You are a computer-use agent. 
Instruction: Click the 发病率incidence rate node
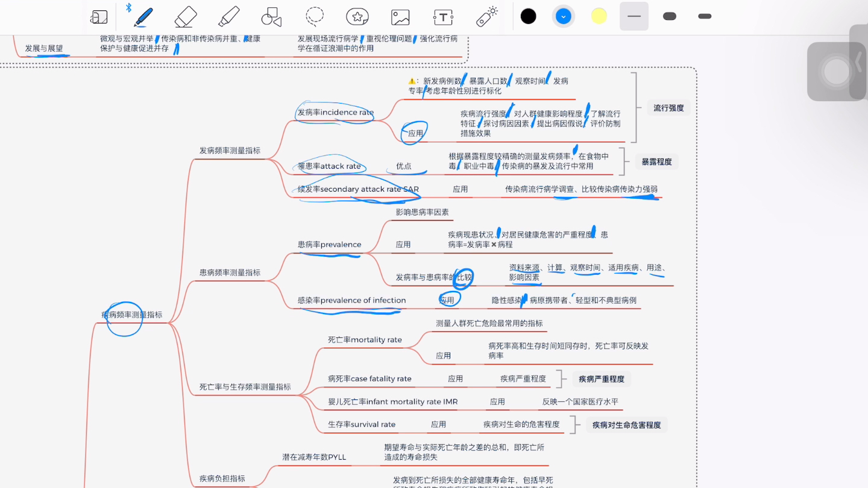pos(336,113)
